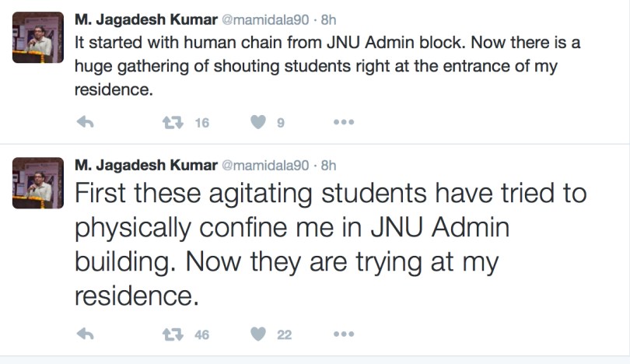Viewport: 630px width, 364px height.
Task: Reply to the agitating students tweet
Action: pyautogui.click(x=86, y=334)
